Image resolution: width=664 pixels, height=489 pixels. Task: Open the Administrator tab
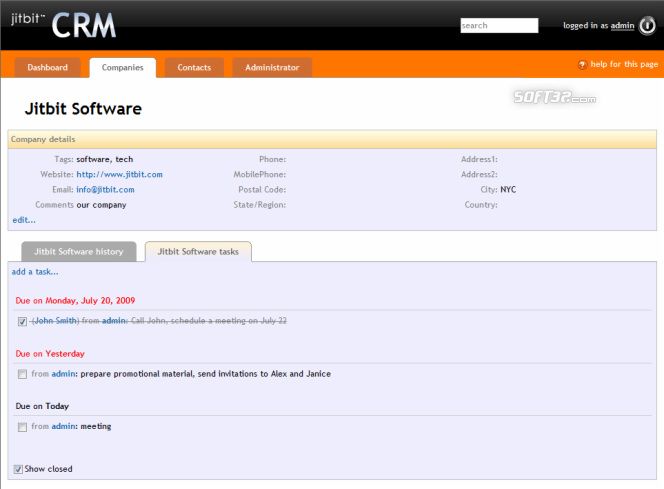coord(272,68)
